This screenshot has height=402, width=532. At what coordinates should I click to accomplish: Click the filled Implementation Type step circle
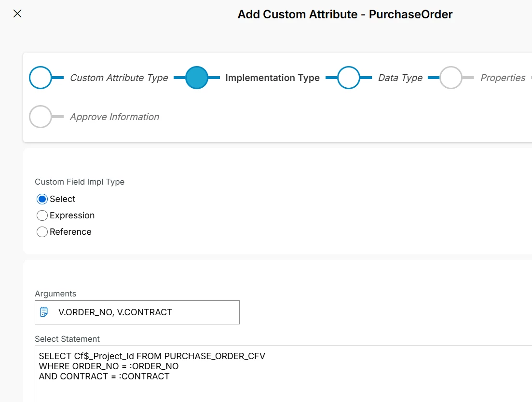197,78
